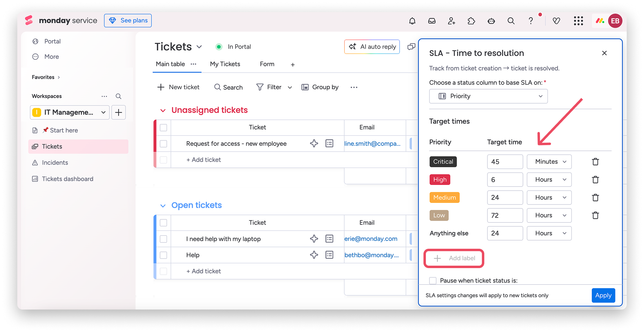Delete the Medium target time row
644x332 pixels.
tap(595, 198)
